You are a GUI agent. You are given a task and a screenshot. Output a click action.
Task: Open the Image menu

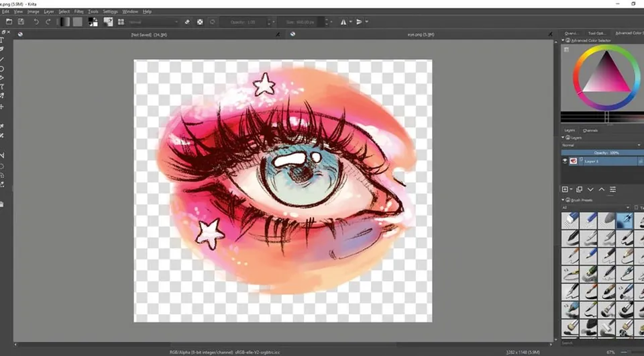click(x=34, y=11)
